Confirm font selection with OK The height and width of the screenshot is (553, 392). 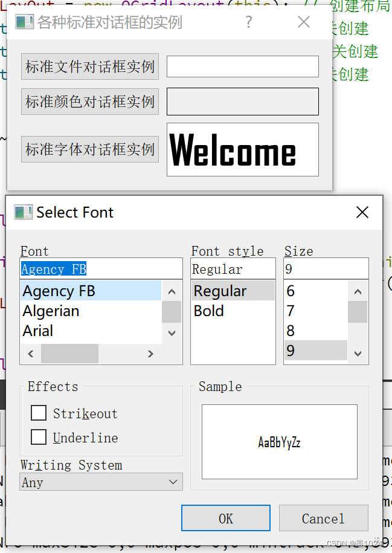click(x=226, y=518)
